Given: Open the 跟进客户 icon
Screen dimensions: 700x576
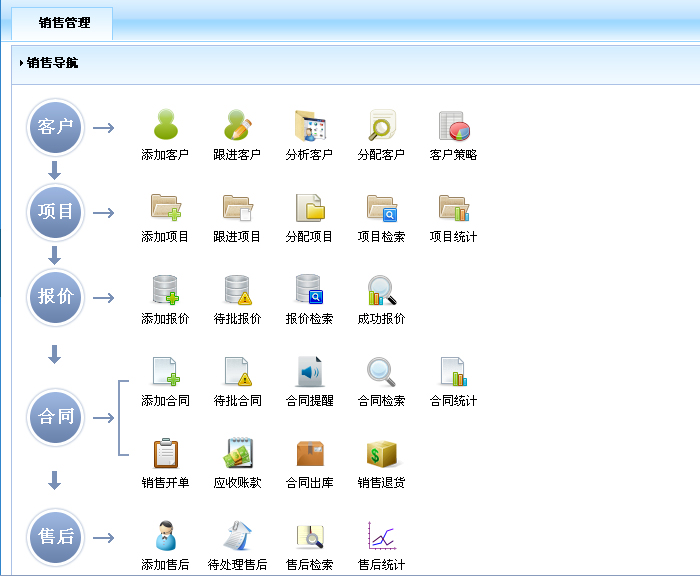Looking at the screenshot, I should (x=237, y=125).
